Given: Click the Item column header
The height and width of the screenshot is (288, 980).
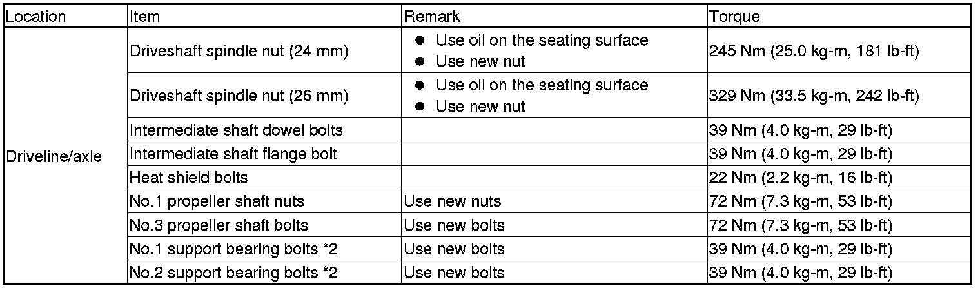Looking at the screenshot, I should (x=145, y=17).
